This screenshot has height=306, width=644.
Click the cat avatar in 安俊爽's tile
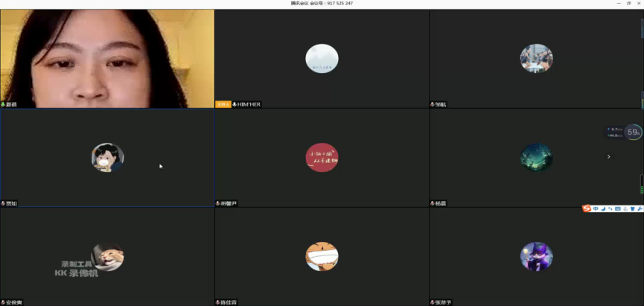(x=109, y=257)
